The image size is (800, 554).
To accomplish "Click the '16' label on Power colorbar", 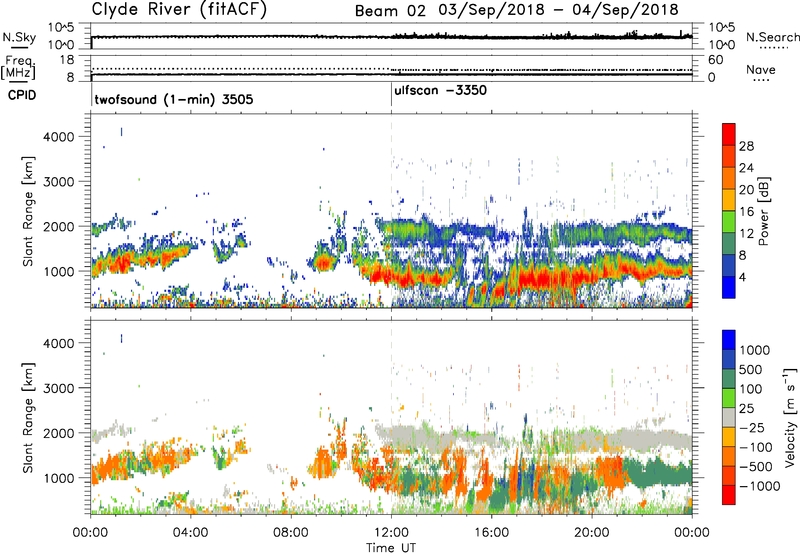I will [x=746, y=212].
